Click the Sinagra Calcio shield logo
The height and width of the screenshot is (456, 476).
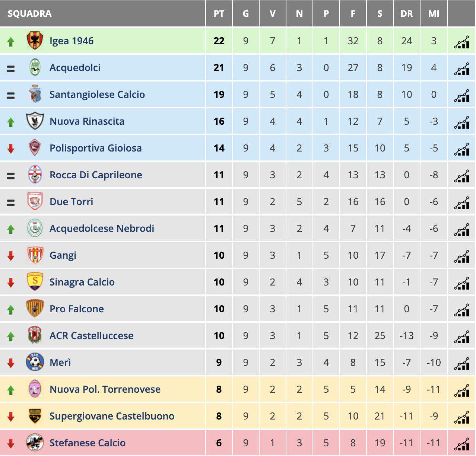click(x=35, y=282)
